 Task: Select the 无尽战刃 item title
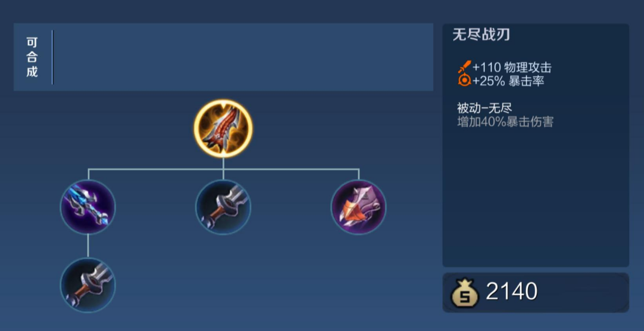(481, 35)
